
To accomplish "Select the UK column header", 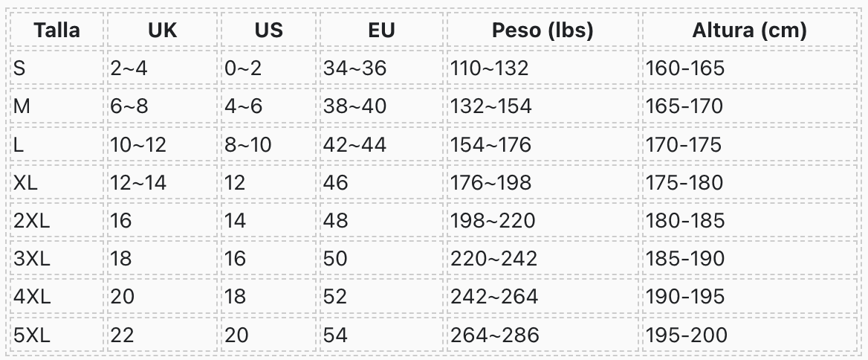I will (163, 30).
